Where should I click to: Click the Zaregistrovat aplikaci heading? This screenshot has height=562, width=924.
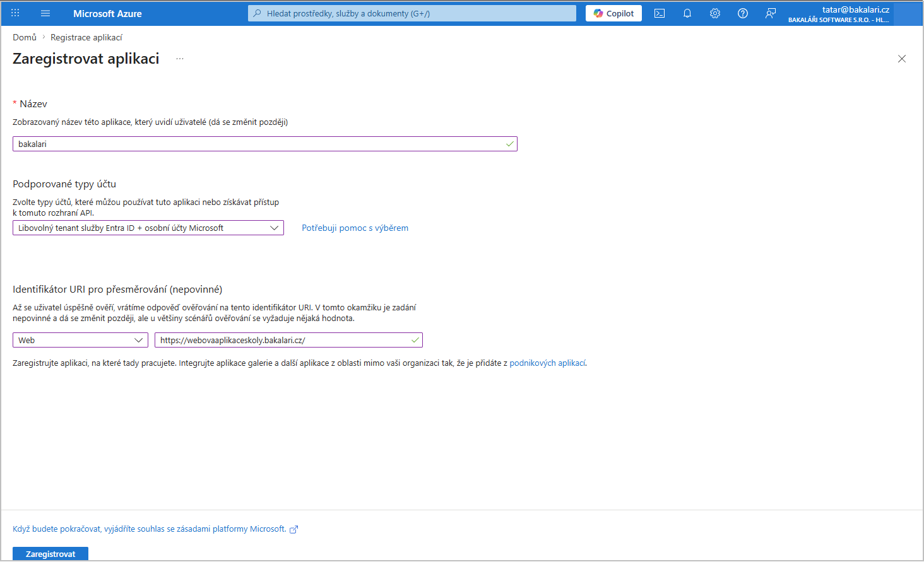tap(86, 59)
